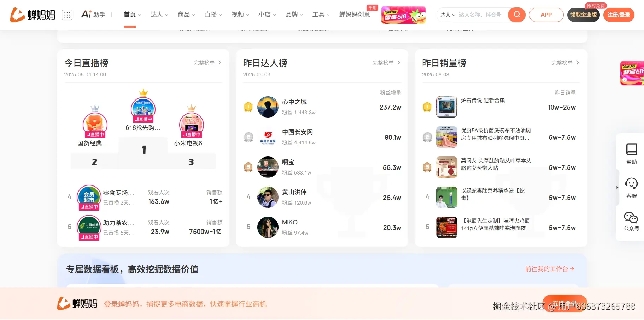This screenshot has width=644, height=320.
Task: Click the 蝉妈妈 logo in bottom login banner
Action: click(x=77, y=303)
